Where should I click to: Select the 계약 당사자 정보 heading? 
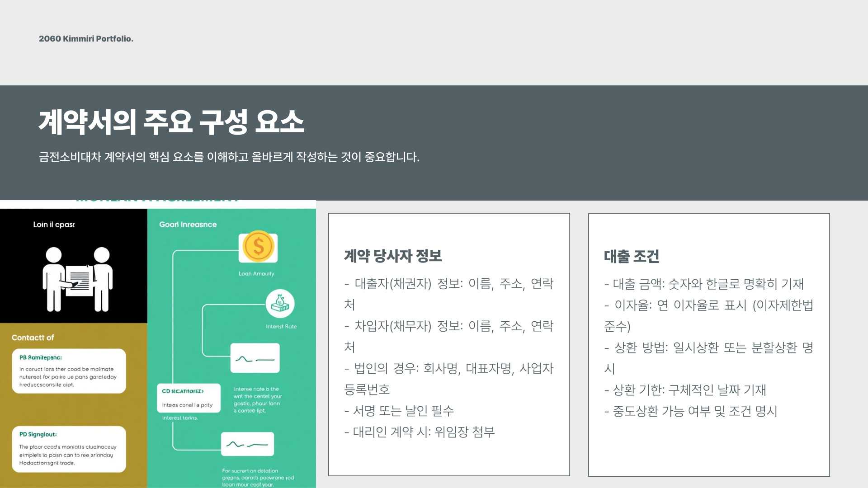pyautogui.click(x=393, y=256)
